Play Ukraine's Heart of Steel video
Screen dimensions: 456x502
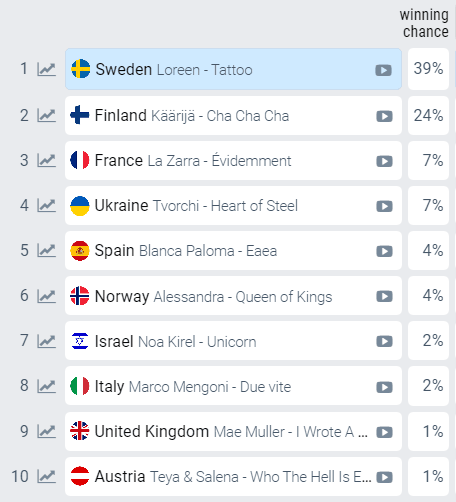[384, 206]
